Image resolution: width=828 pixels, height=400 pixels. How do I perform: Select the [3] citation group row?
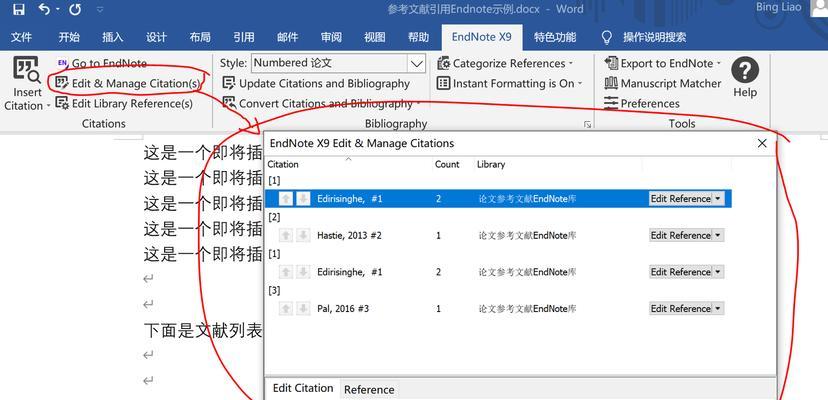click(x=274, y=291)
